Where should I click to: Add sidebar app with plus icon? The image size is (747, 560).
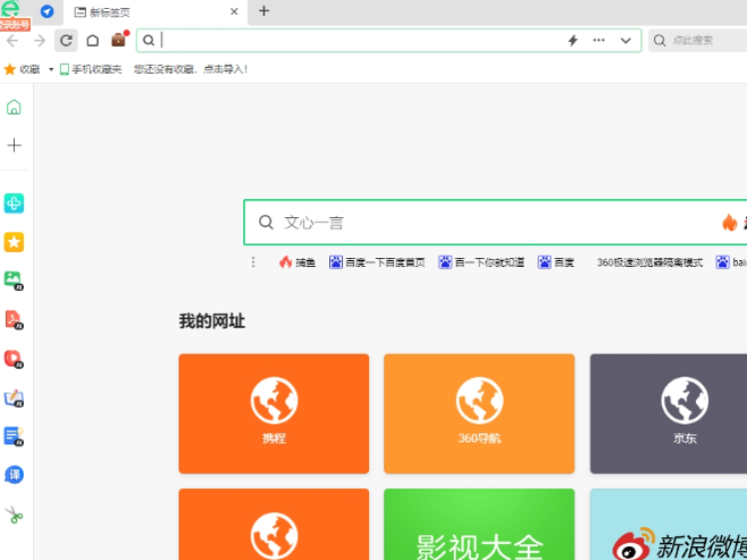14,145
